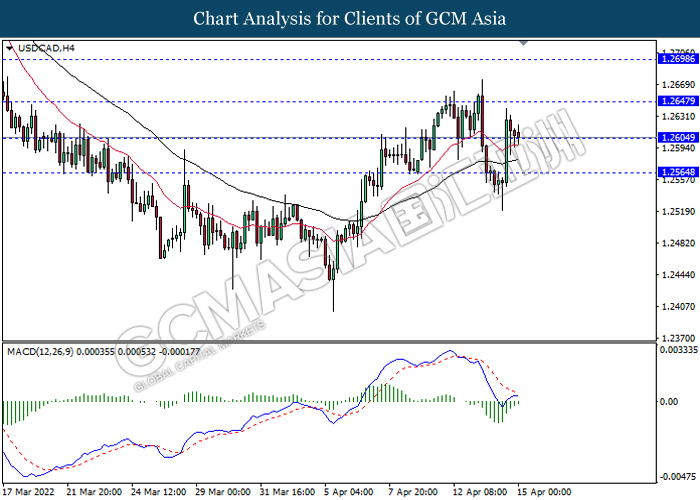Viewport: 700px width, 500px height.
Task: Select the 1.25648 price level tag
Action: pyautogui.click(x=678, y=172)
